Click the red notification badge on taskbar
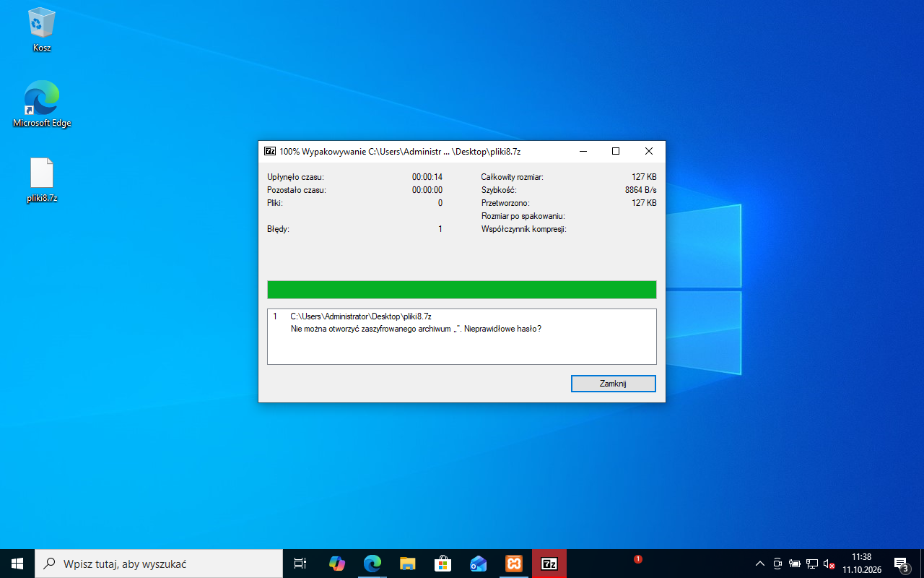The image size is (924, 578). pyautogui.click(x=637, y=558)
